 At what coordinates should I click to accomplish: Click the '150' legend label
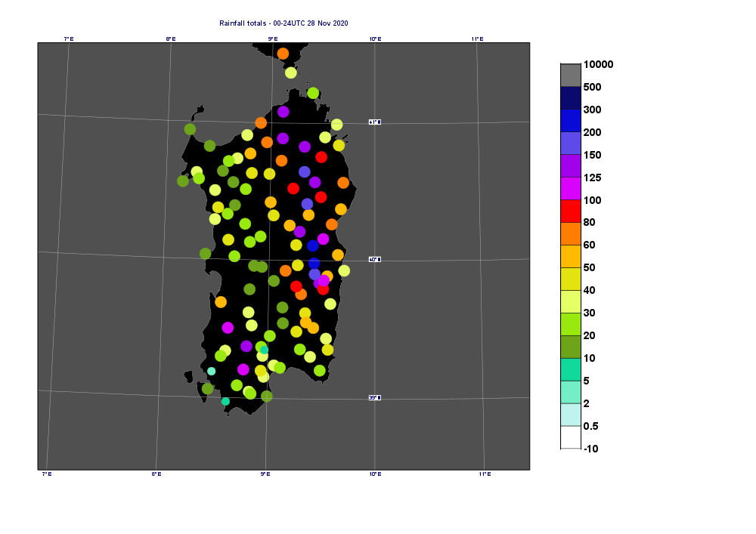click(593, 155)
